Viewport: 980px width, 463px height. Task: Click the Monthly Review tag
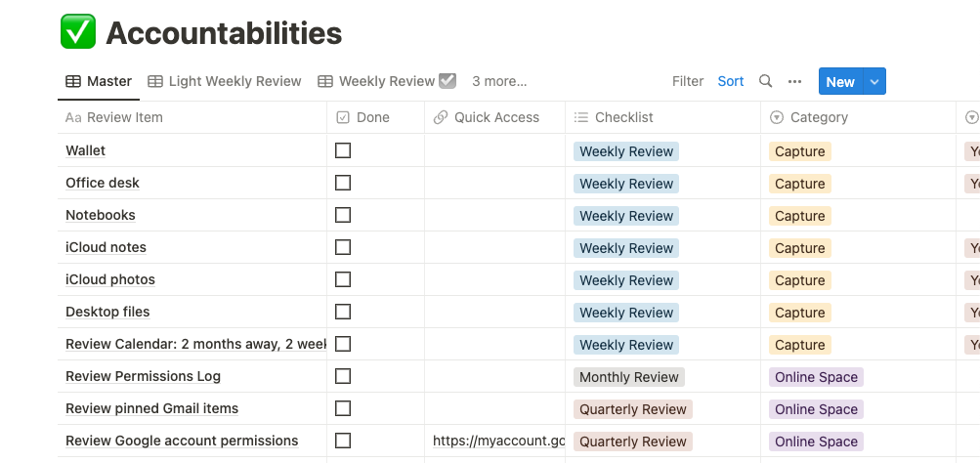pos(629,377)
